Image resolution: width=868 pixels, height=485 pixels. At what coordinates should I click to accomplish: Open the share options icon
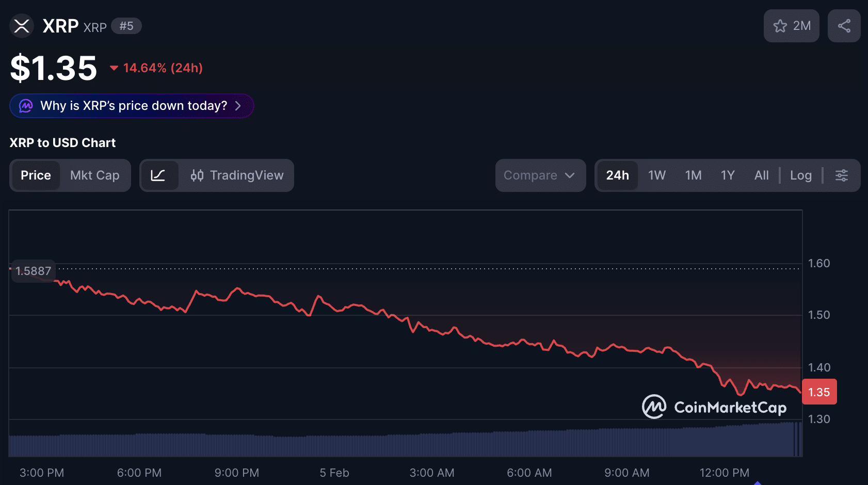tap(844, 25)
